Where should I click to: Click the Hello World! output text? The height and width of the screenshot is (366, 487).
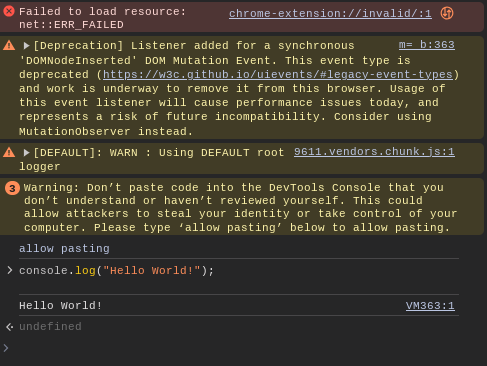[x=60, y=306]
